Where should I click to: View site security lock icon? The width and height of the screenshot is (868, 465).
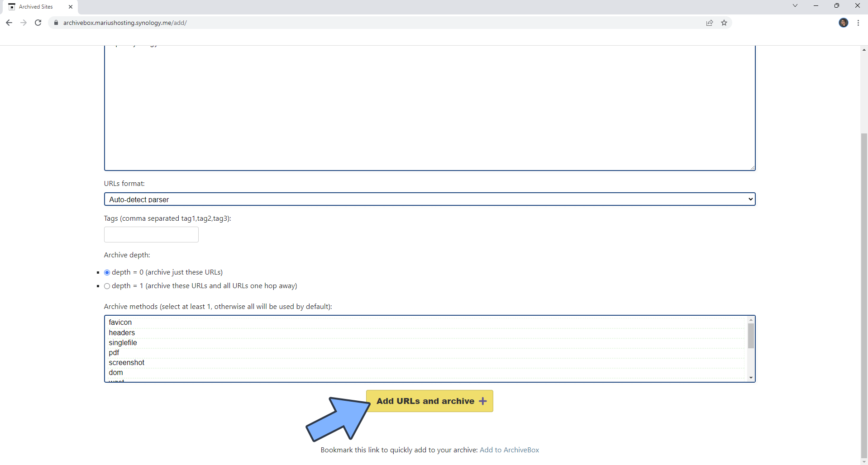click(x=56, y=23)
